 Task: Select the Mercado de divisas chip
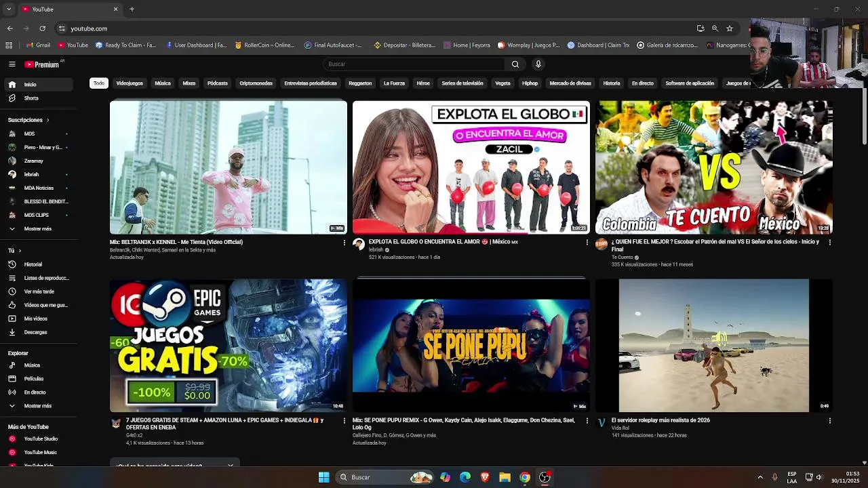(x=570, y=83)
